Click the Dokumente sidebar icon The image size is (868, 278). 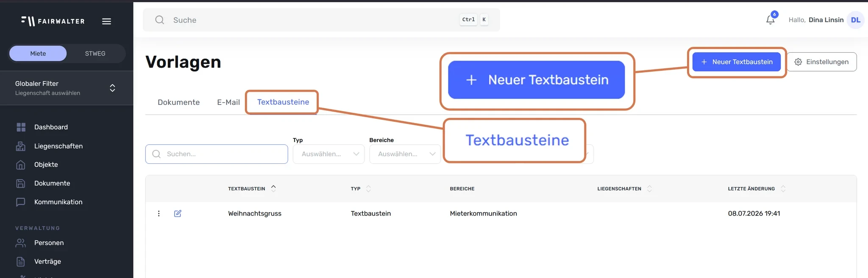tap(21, 183)
